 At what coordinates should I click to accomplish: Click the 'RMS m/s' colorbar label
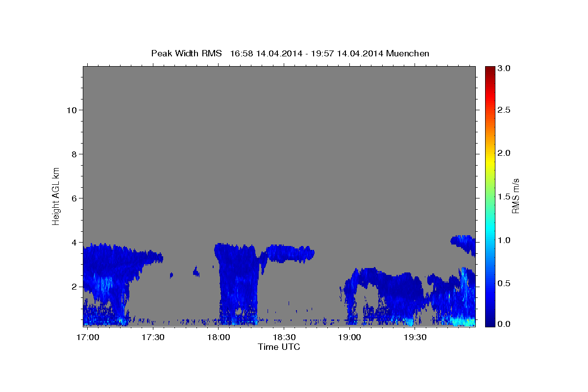(x=515, y=196)
